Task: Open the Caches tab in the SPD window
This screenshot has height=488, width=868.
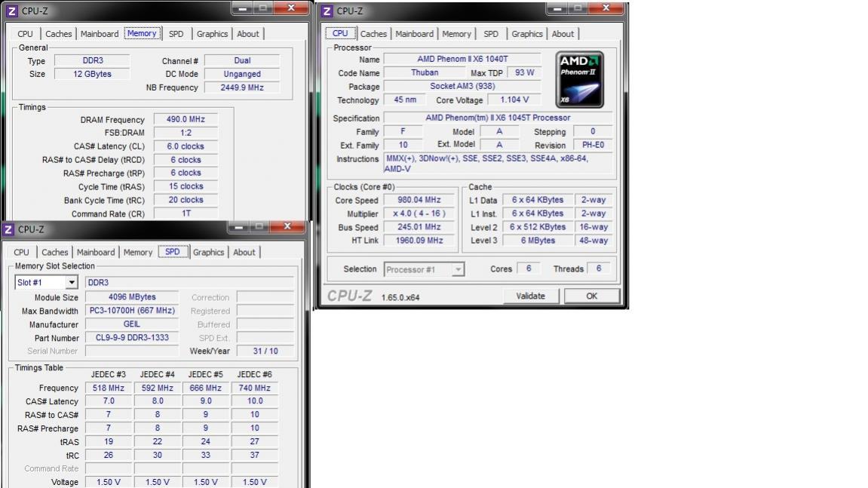Action: [x=55, y=252]
